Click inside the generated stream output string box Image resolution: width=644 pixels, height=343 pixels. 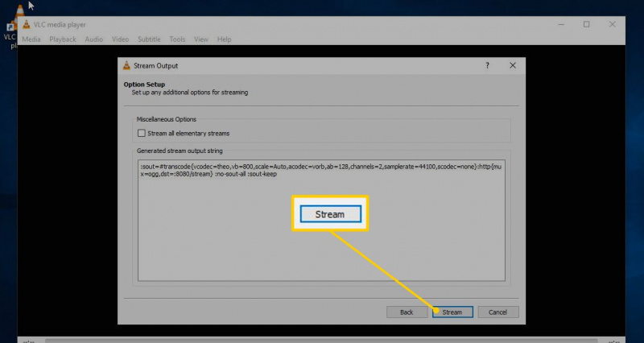click(321, 220)
